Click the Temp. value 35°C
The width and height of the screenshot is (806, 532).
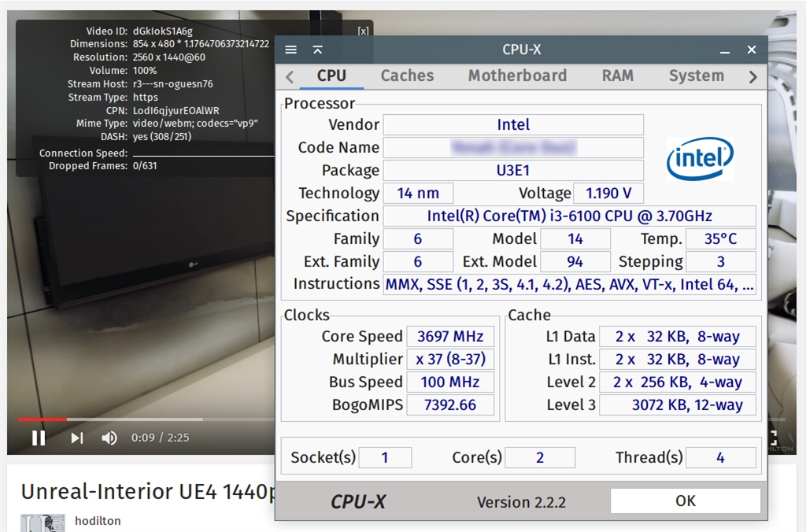tap(721, 239)
